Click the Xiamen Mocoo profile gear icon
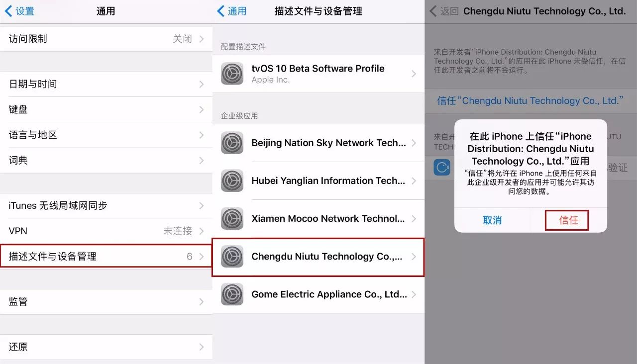Image resolution: width=637 pixels, height=364 pixels. (231, 218)
